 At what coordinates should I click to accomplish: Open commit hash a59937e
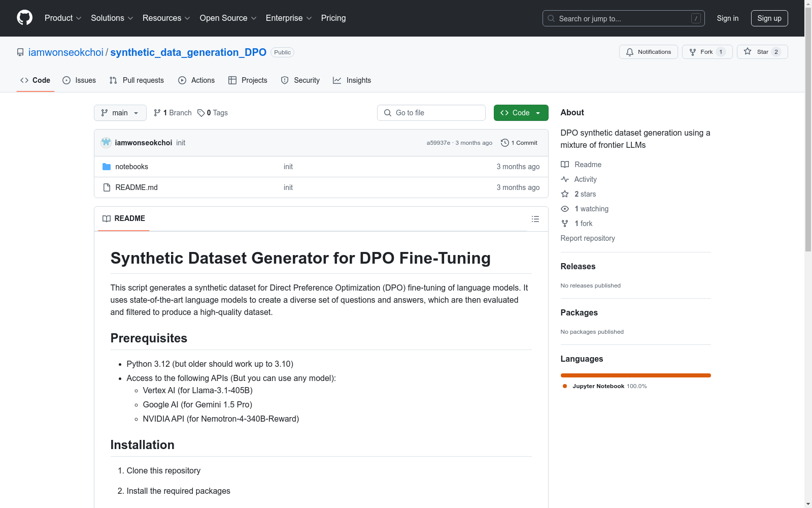(x=438, y=143)
